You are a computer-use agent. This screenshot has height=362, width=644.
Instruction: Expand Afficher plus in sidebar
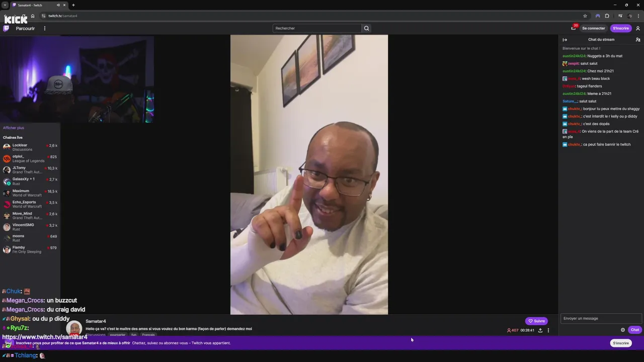point(14,128)
